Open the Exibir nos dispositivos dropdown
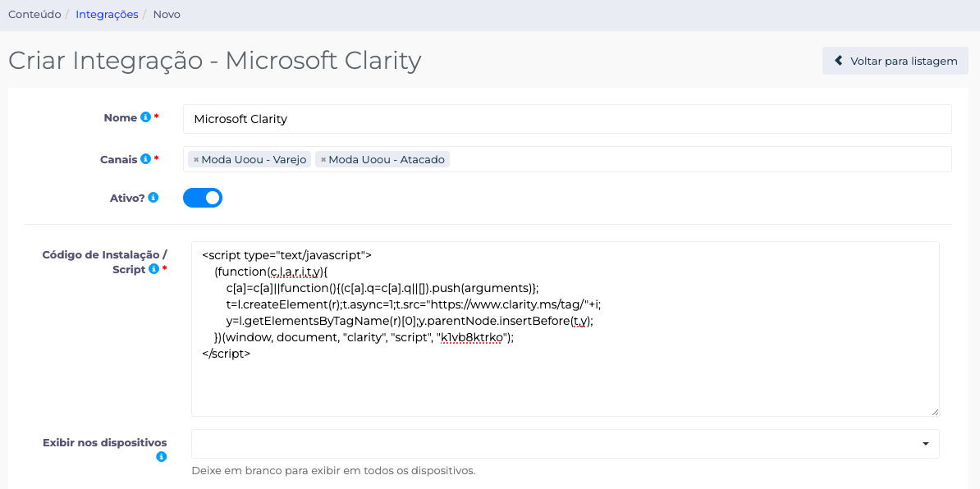 [565, 443]
